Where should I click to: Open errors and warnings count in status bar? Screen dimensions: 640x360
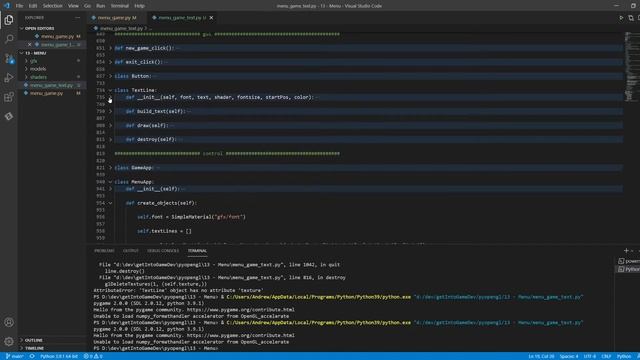pos(93,356)
